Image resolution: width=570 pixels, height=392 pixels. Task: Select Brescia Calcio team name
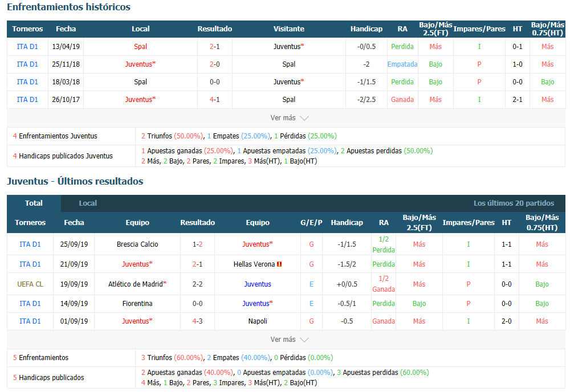click(x=137, y=244)
